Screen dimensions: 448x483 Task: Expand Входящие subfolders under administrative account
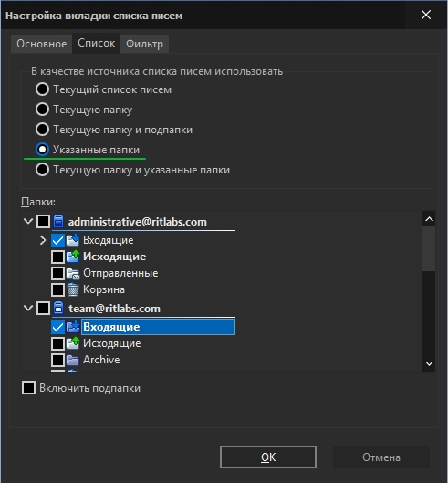(x=43, y=240)
